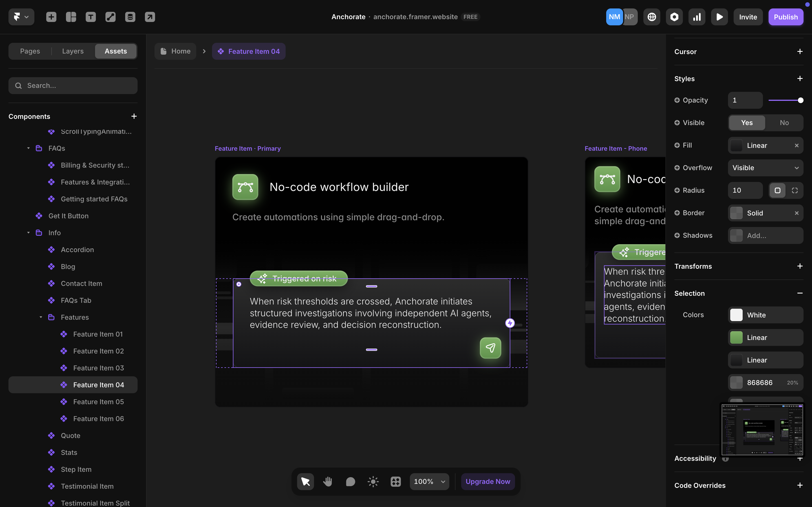The height and width of the screenshot is (507, 812).
Task: Open the CMS panel icon in the toolbar
Action: [130, 17]
